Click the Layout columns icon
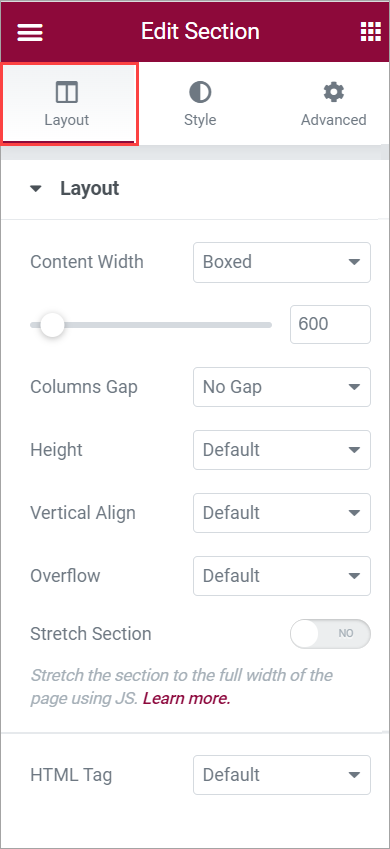390x849 pixels. pos(67,93)
